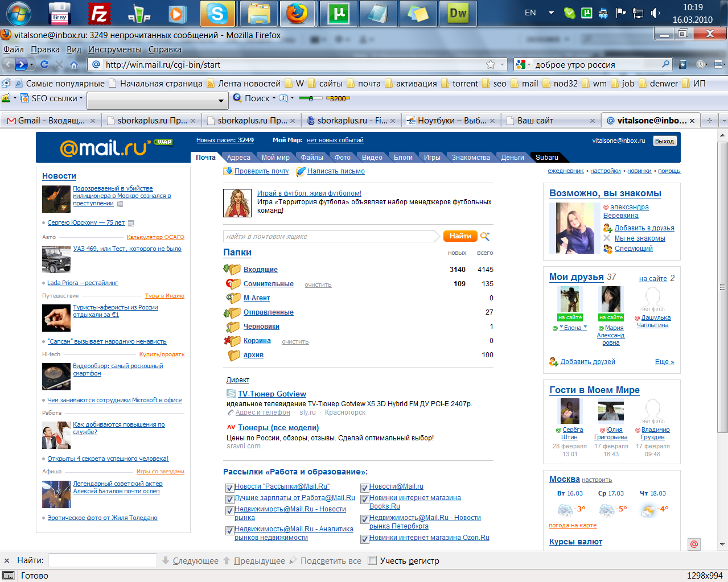The width and height of the screenshot is (728, 582).
Task: Click the Сомнительные spam folder icon
Action: click(x=232, y=283)
